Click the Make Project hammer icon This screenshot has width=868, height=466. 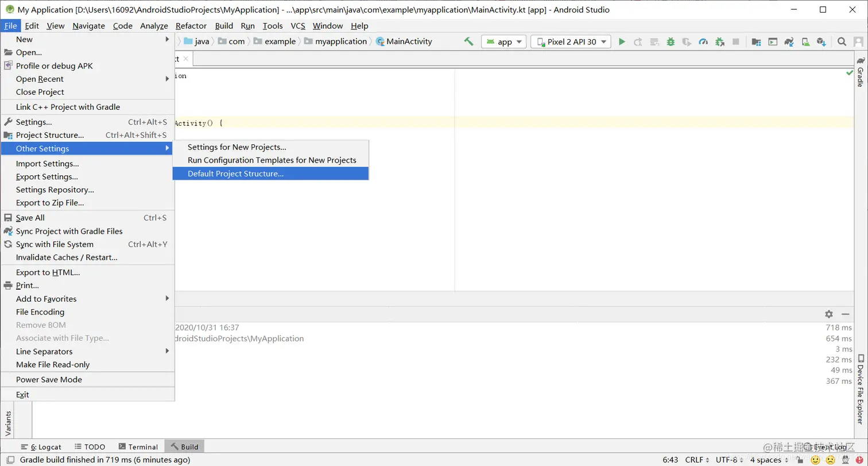(469, 41)
